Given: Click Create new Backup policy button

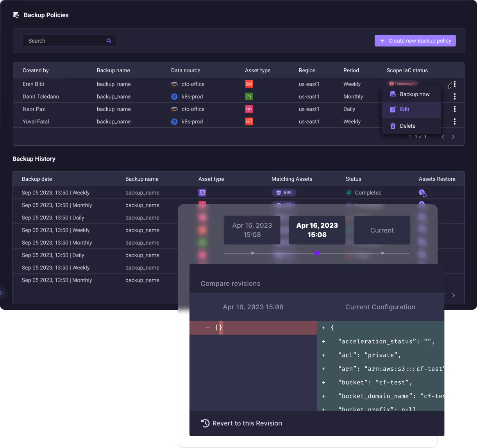Looking at the screenshot, I should 415,41.
